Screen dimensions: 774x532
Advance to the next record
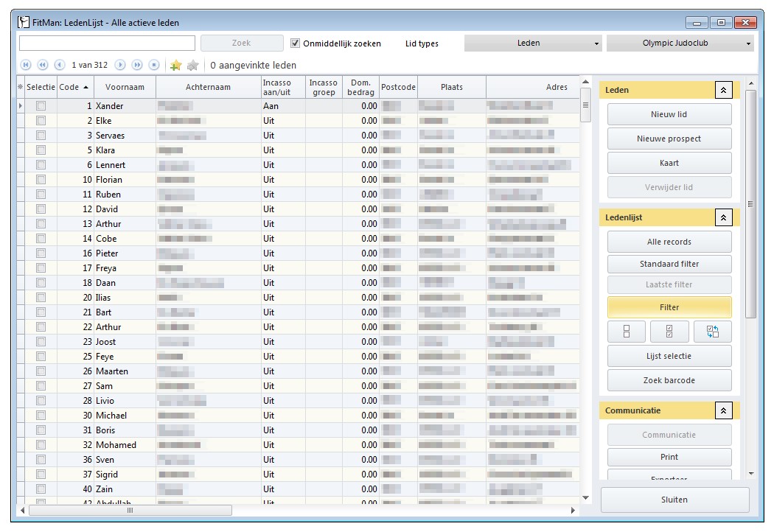pos(119,64)
